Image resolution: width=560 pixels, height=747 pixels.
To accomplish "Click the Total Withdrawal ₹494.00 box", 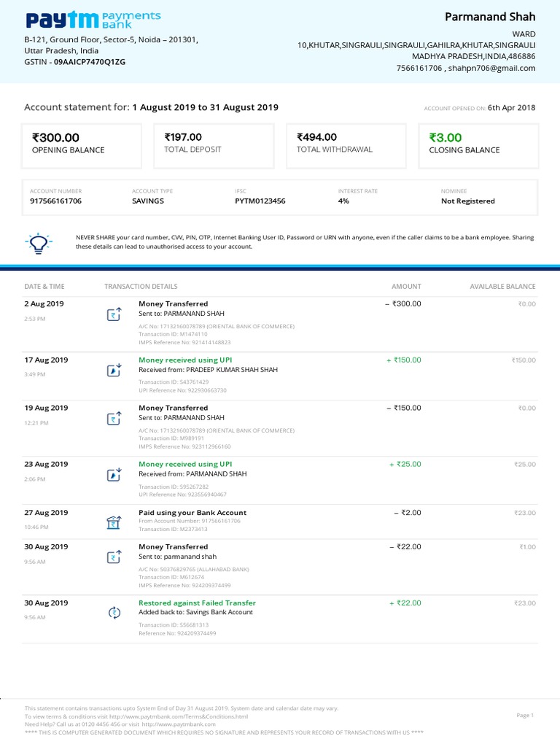I will coord(346,146).
